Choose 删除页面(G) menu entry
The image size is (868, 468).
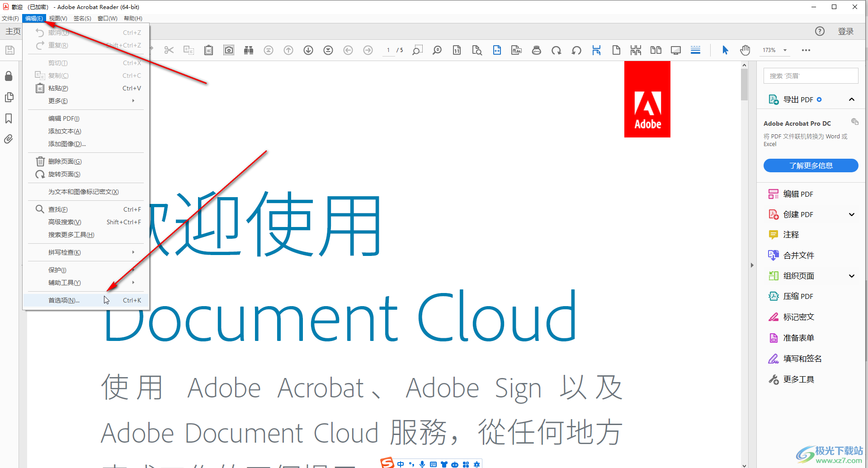point(85,161)
